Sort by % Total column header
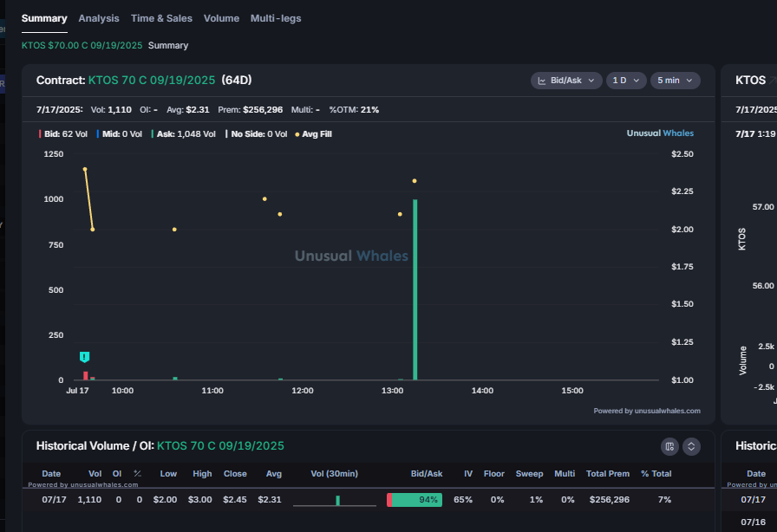777x532 pixels. point(656,474)
